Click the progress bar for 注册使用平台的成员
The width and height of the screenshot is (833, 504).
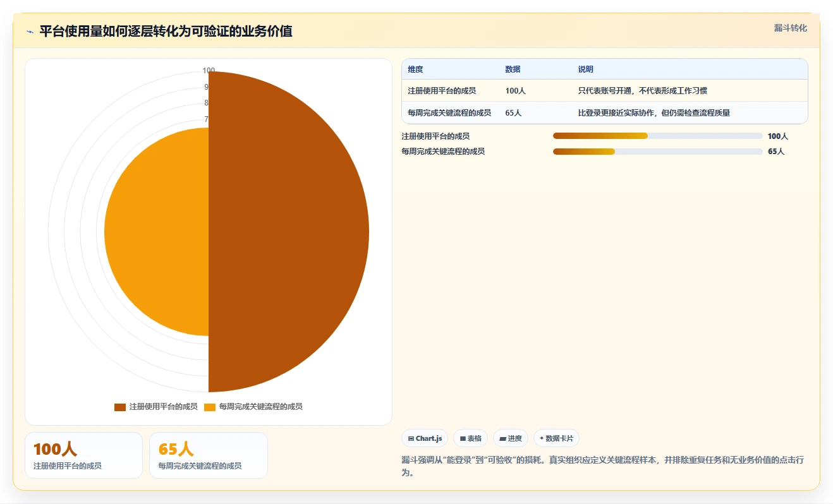[657, 136]
